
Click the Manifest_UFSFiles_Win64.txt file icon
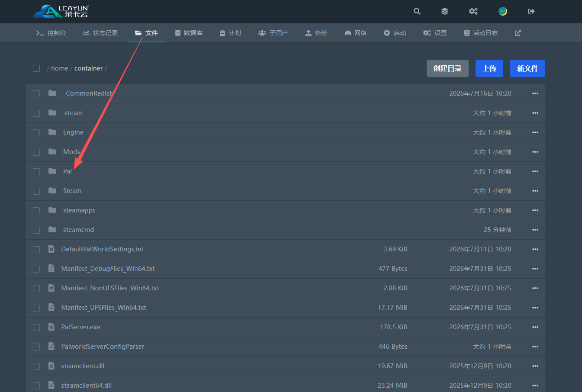tap(51, 307)
